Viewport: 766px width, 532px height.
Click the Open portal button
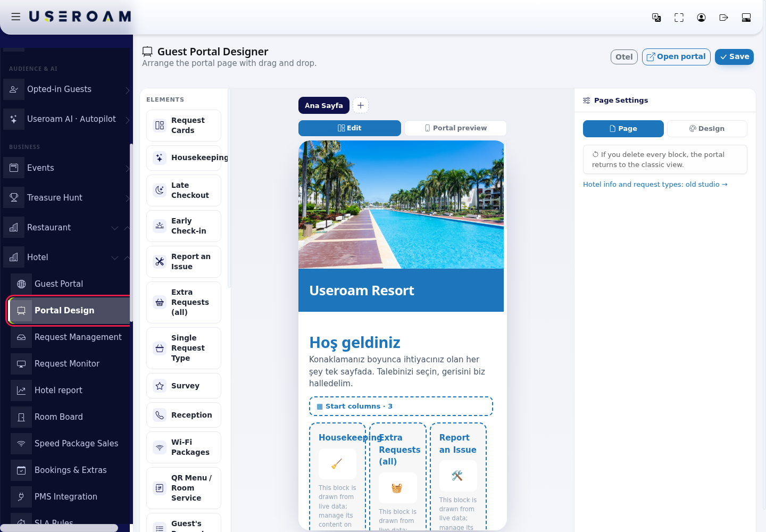click(676, 57)
